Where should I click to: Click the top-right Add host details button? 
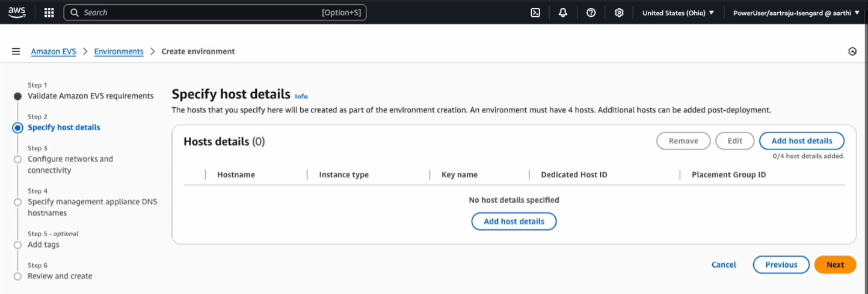(801, 141)
